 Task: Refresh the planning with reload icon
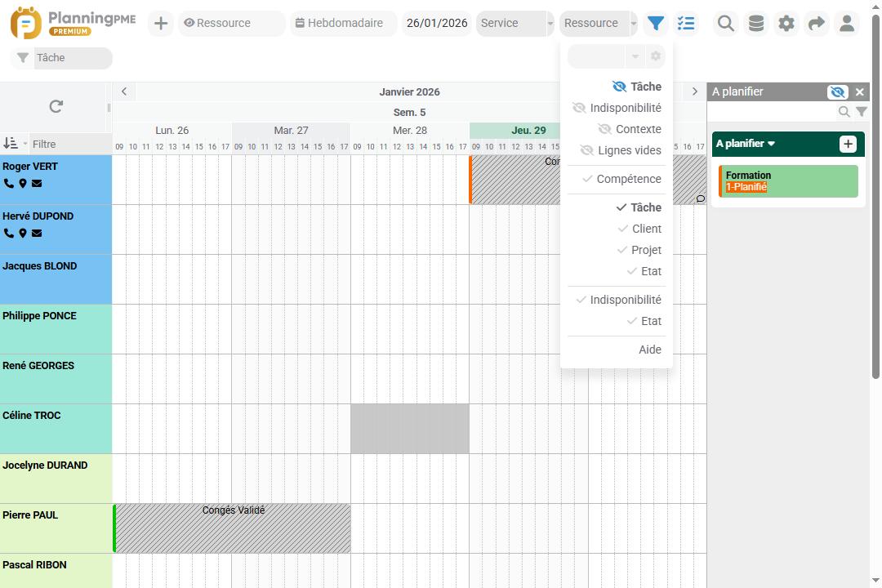[56, 106]
